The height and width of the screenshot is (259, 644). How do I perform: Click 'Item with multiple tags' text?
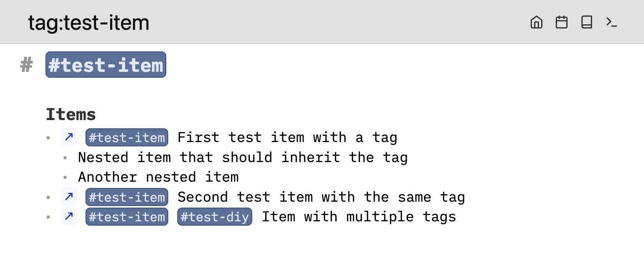click(x=358, y=217)
